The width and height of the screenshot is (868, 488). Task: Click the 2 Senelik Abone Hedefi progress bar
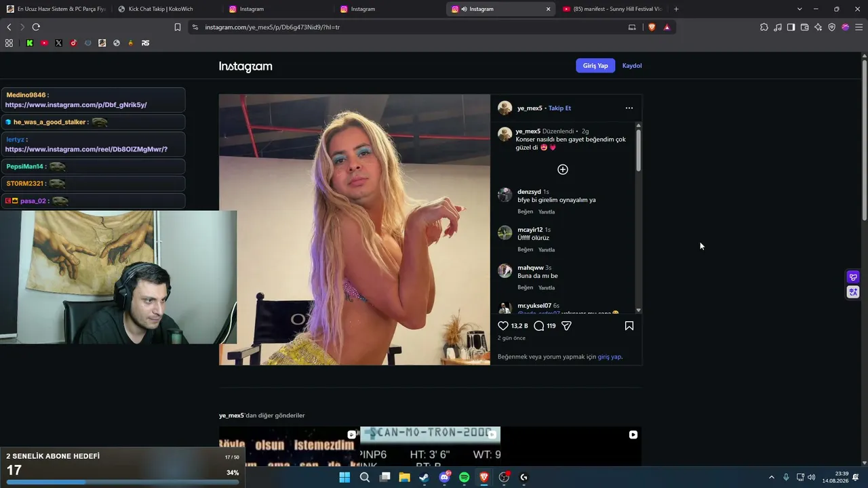click(123, 483)
